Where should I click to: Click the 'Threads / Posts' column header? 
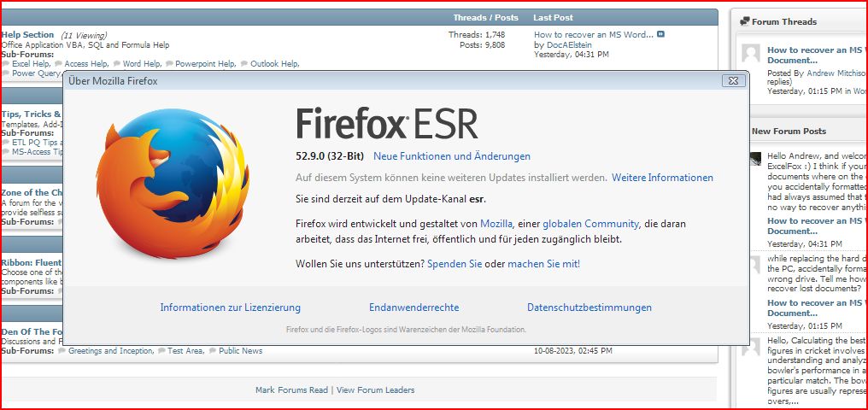[485, 18]
